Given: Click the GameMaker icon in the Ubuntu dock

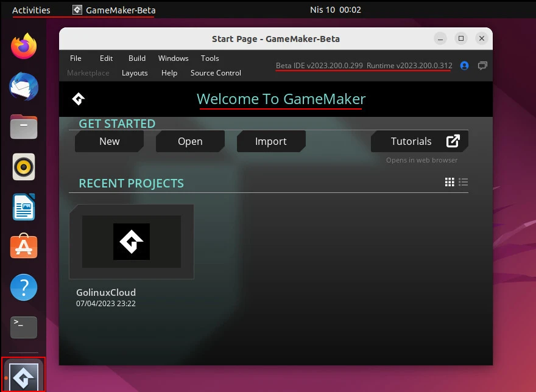Looking at the screenshot, I should [23, 376].
